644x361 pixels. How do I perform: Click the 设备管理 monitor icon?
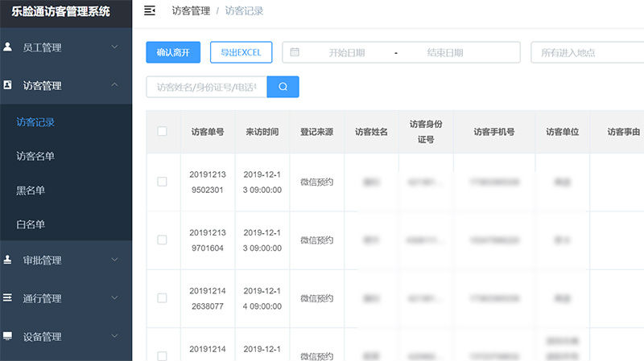pyautogui.click(x=8, y=336)
